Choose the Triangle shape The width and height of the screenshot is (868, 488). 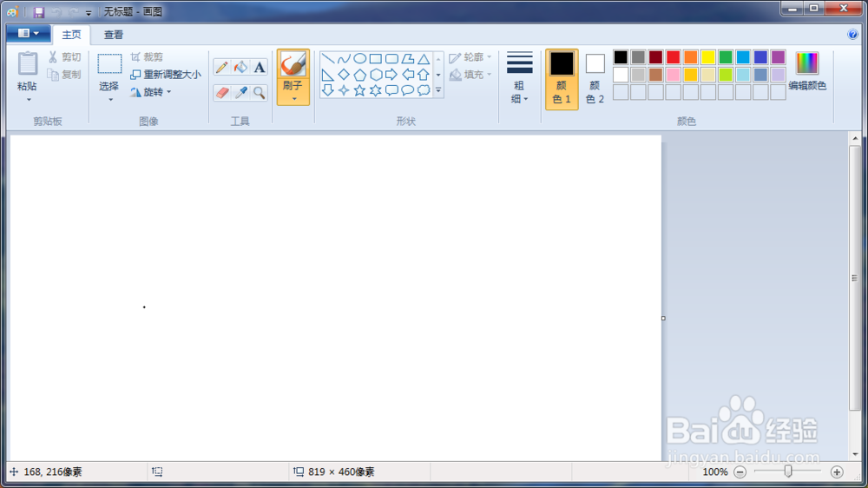(x=424, y=58)
